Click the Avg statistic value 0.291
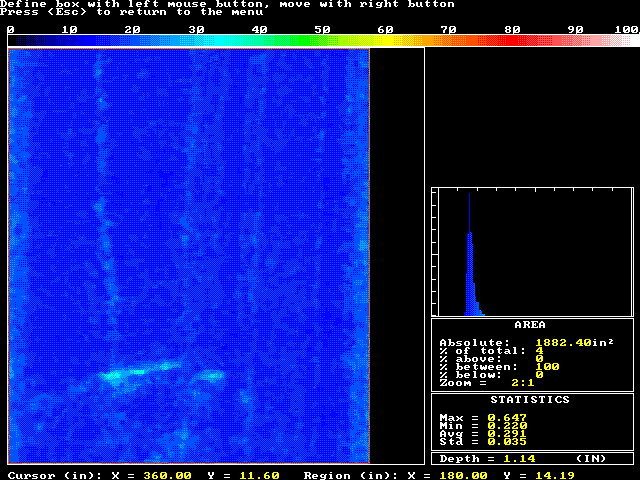This screenshot has height=480, width=640. pyautogui.click(x=507, y=433)
